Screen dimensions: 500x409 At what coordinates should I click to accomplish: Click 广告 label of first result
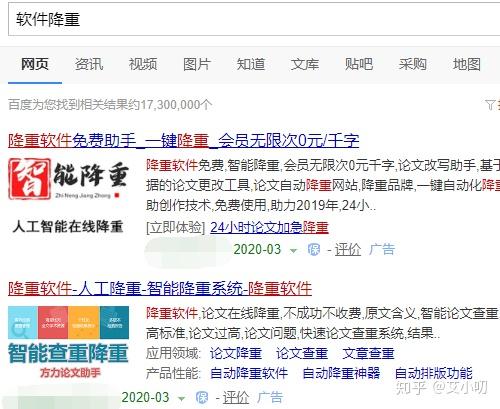point(382,249)
